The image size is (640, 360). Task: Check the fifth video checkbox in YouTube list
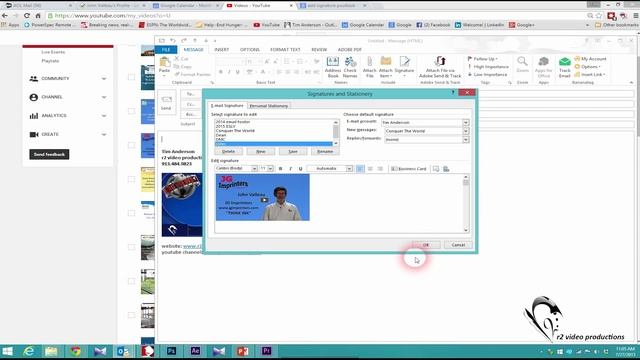131,213
